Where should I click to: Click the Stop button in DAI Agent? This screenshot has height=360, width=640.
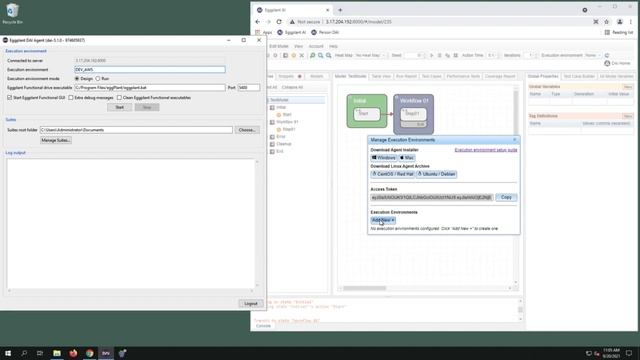(x=147, y=107)
